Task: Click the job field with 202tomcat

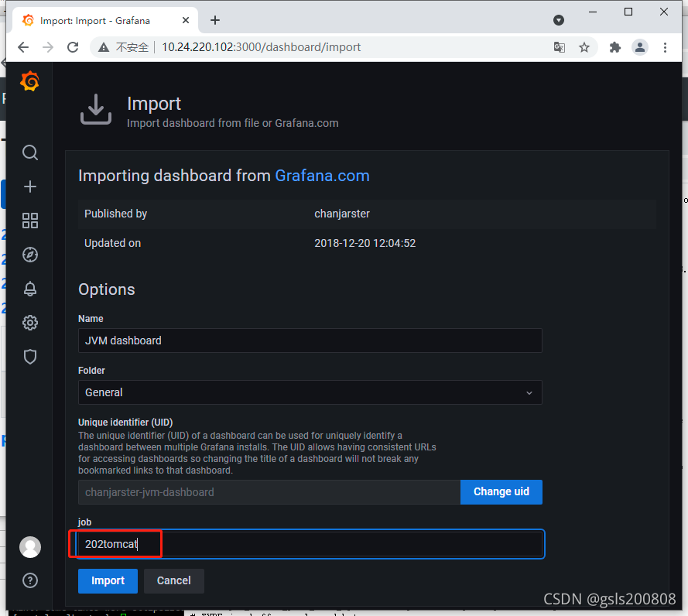Action: [310, 544]
